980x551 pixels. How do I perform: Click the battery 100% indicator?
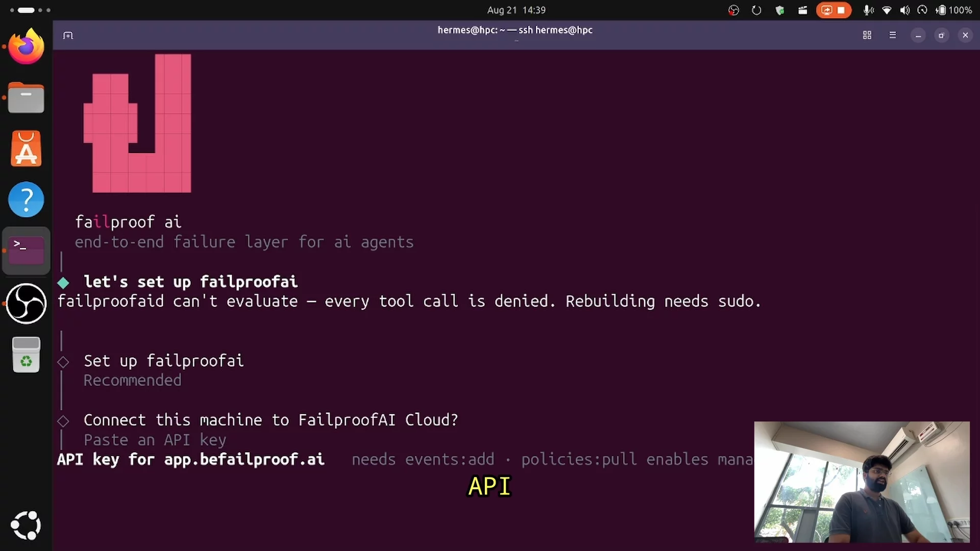click(x=953, y=10)
